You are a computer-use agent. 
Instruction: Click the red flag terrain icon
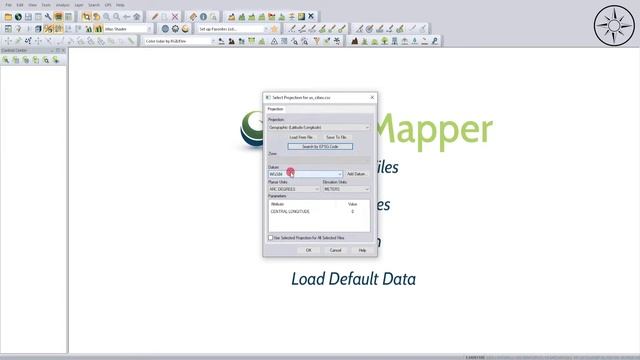[271, 17]
